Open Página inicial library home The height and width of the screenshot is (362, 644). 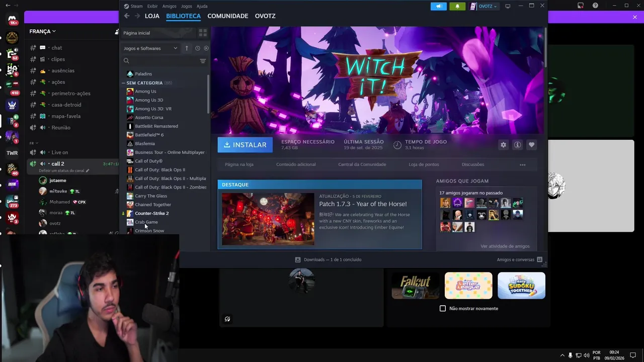tap(158, 33)
